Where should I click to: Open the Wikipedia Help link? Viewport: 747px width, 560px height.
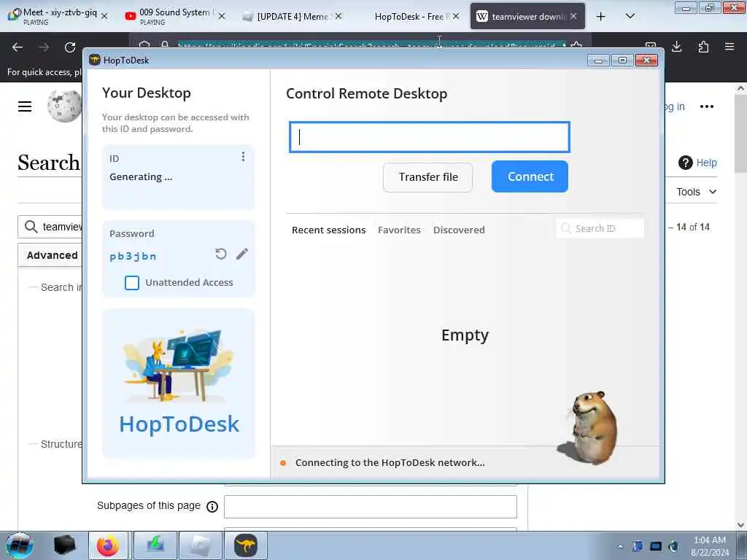[x=697, y=163]
